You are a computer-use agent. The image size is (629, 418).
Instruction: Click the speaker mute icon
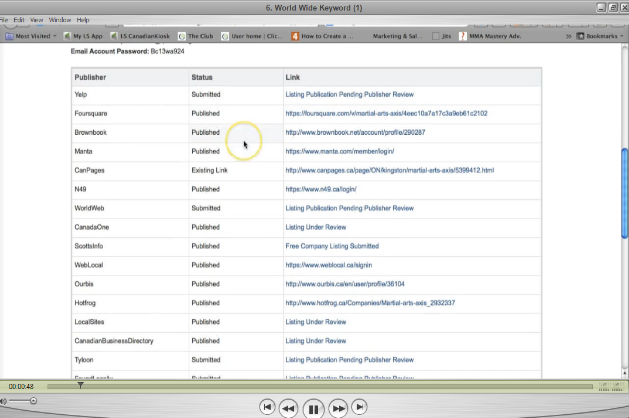(3, 401)
